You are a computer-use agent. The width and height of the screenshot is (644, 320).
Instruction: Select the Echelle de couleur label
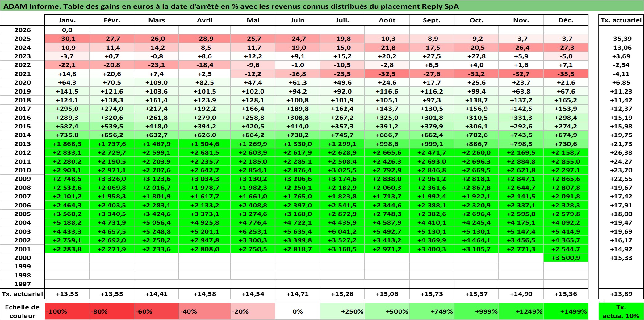pyautogui.click(x=23, y=311)
